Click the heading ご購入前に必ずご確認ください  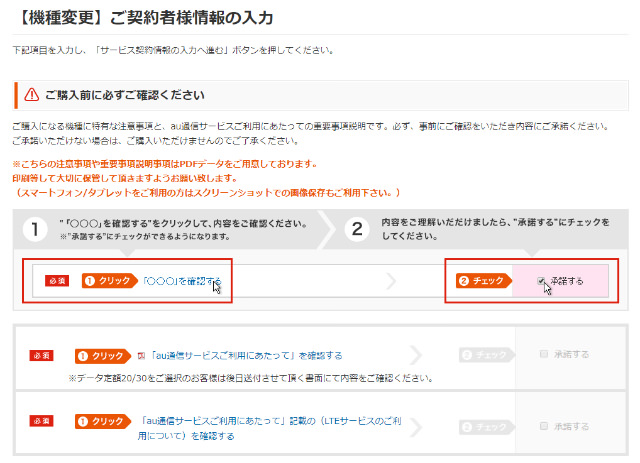coord(124,95)
